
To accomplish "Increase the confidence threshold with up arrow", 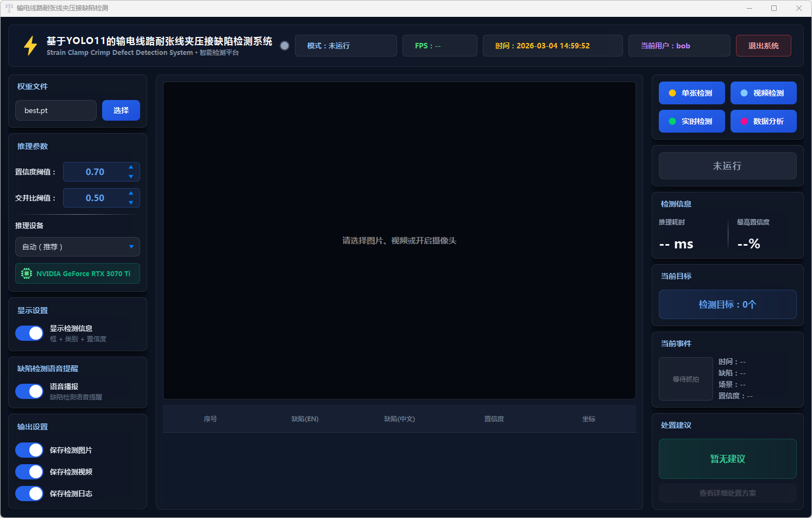I will point(131,167).
